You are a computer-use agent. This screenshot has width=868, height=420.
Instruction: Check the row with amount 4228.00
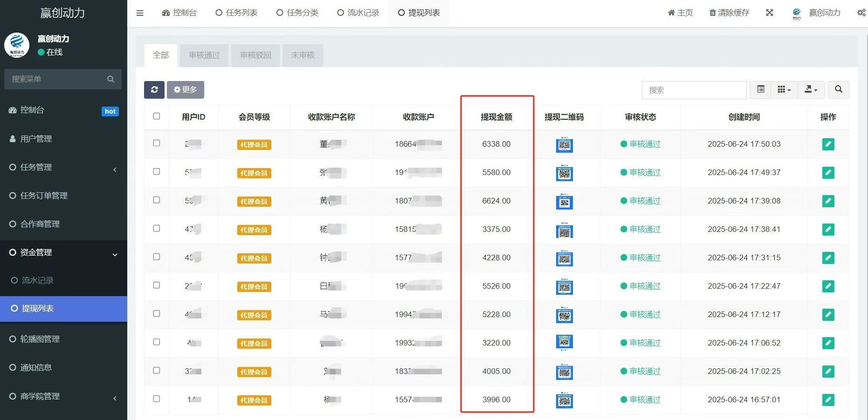click(x=157, y=257)
